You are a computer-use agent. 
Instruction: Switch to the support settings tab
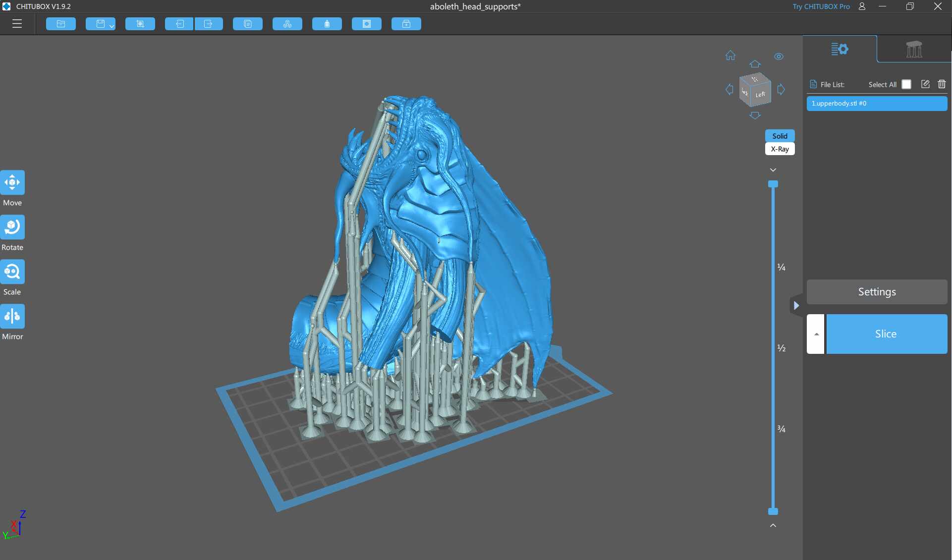pos(913,49)
